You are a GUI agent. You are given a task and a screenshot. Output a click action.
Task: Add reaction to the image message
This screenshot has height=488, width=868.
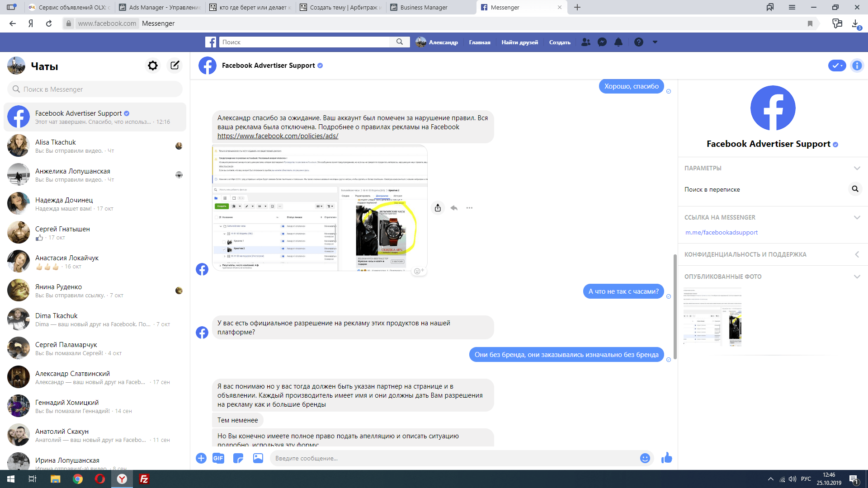(419, 271)
